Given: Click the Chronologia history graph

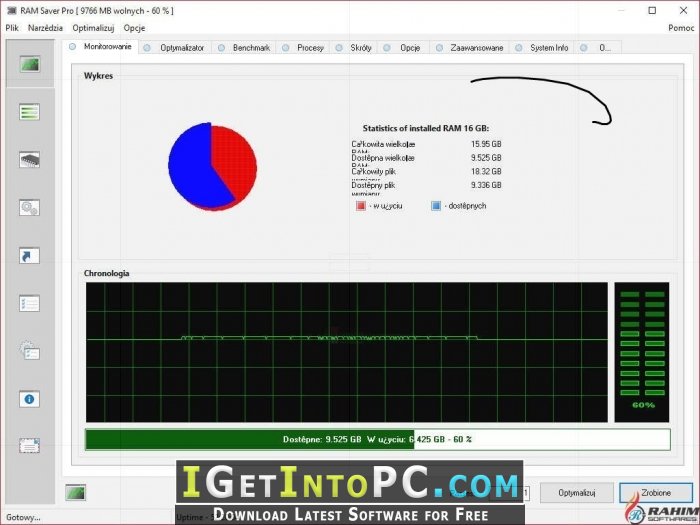Looking at the screenshot, I should 347,352.
